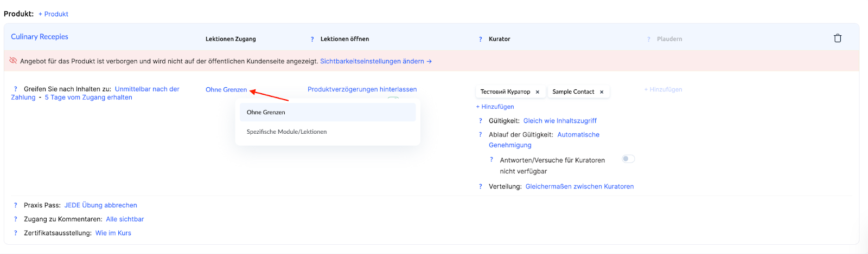Delete product using the trash icon
The image size is (868, 254).
tap(838, 38)
